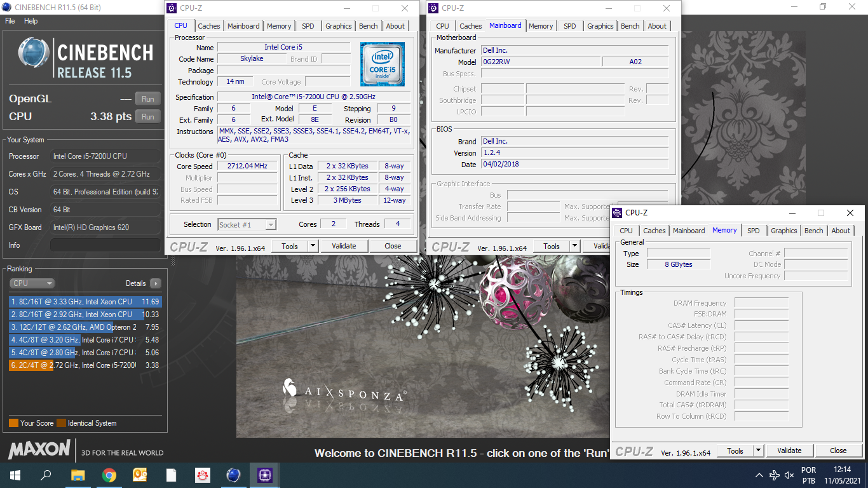The image size is (868, 488).
Task: Click the memory Size 8 GBytes field
Action: click(x=679, y=264)
